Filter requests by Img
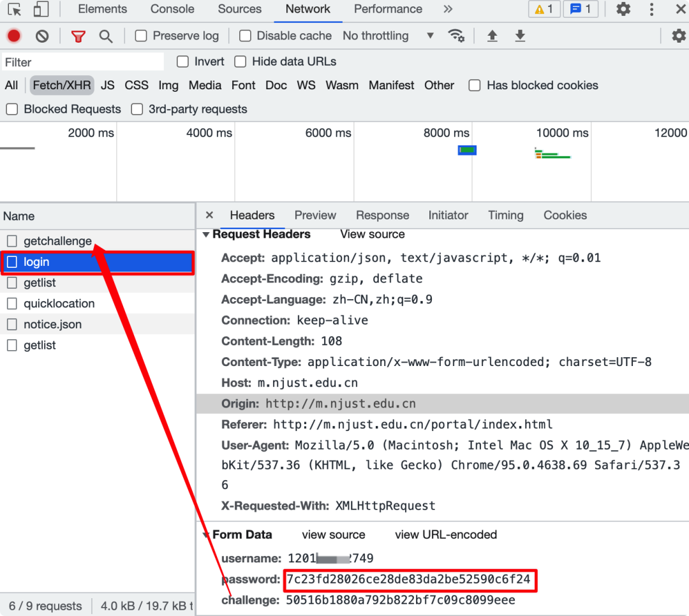Screen dimensions: 689x616 [168, 85]
